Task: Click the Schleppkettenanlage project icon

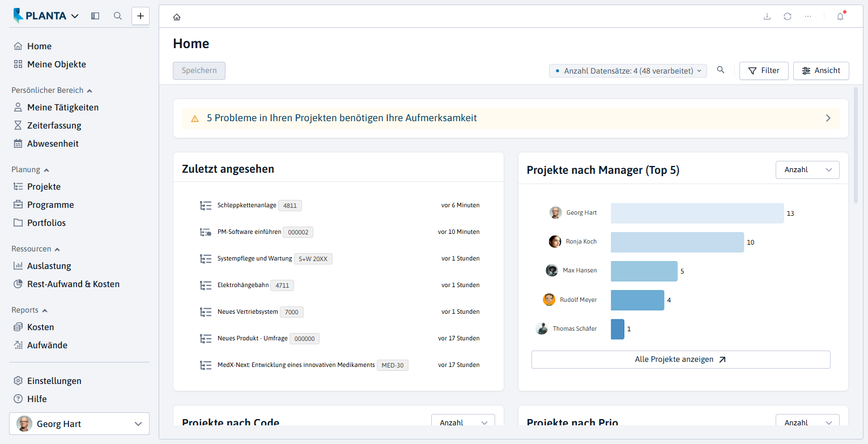Action: point(206,206)
